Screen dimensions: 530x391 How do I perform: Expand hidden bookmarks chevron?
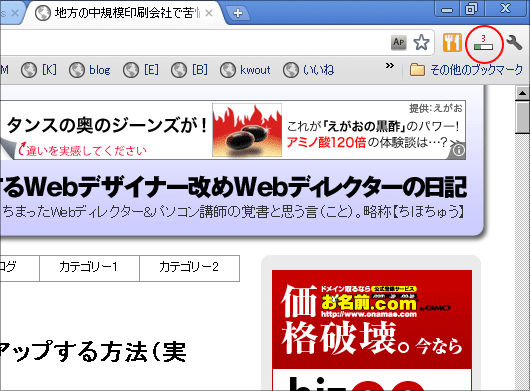(390, 66)
